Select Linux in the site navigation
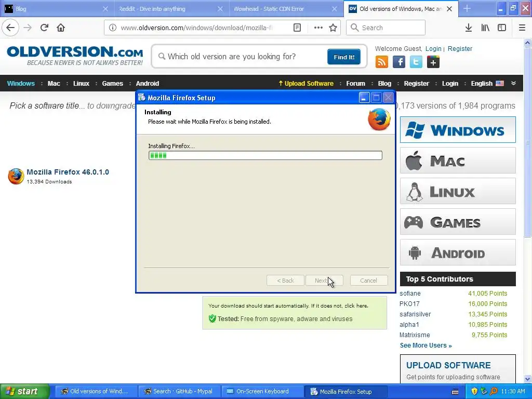 (81, 84)
